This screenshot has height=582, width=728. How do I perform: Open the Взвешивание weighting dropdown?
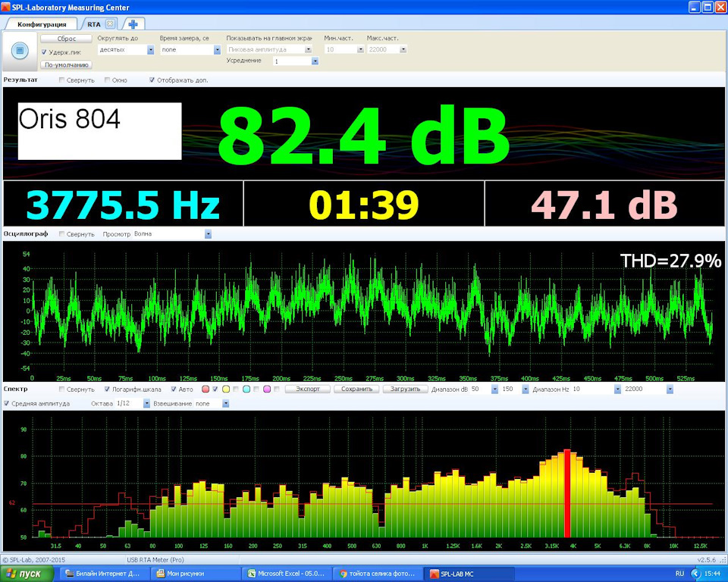pyautogui.click(x=226, y=403)
